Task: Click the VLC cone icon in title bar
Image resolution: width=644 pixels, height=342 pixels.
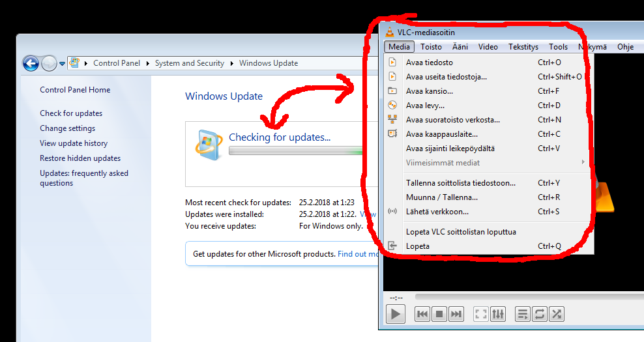Action: (390, 32)
